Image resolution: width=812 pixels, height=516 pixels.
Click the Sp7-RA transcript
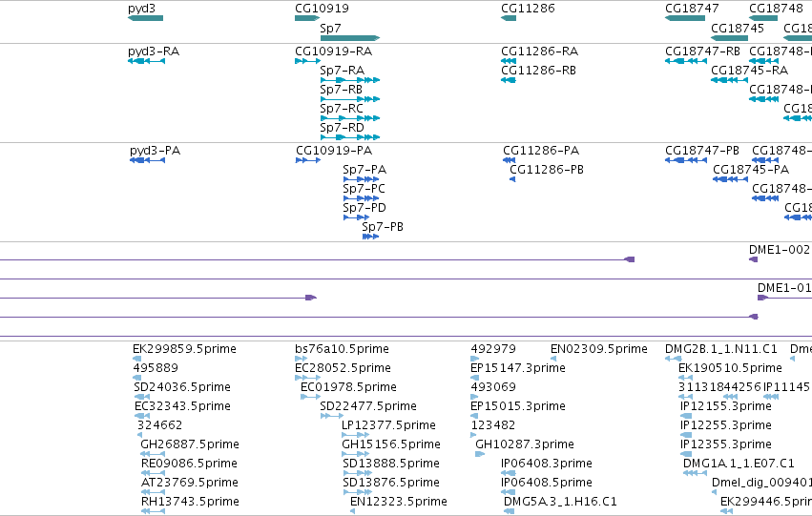coord(350,80)
